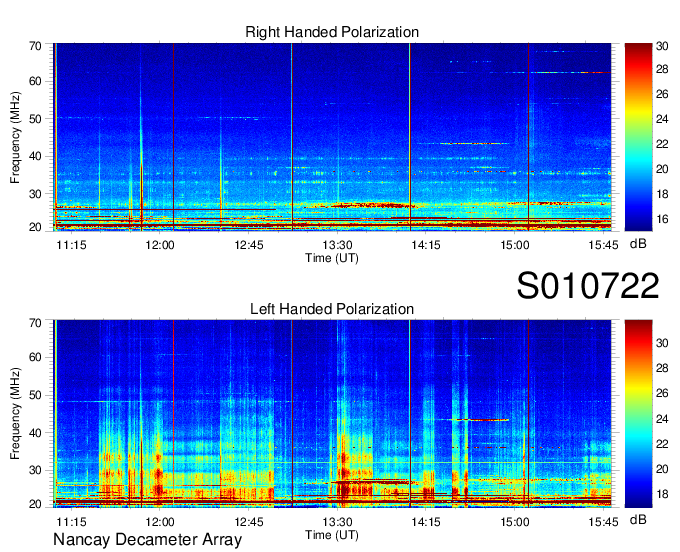Image resolution: width=680 pixels, height=552 pixels.
Task: Click the 18 value on Left Handed colorbar
Action: coord(662,494)
